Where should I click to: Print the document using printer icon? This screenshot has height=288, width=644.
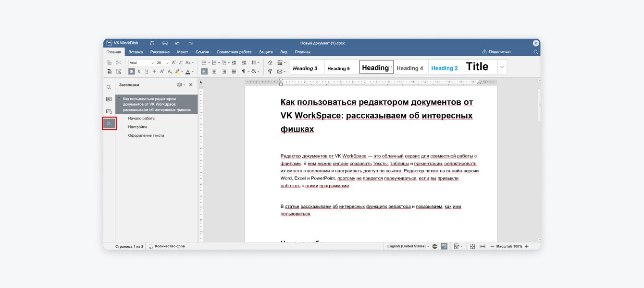point(165,43)
